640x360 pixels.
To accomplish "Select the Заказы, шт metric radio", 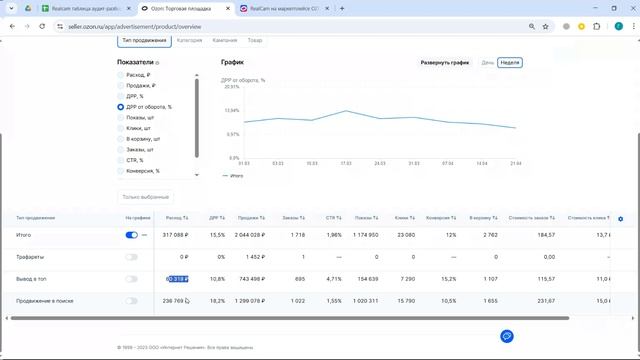I will point(120,150).
